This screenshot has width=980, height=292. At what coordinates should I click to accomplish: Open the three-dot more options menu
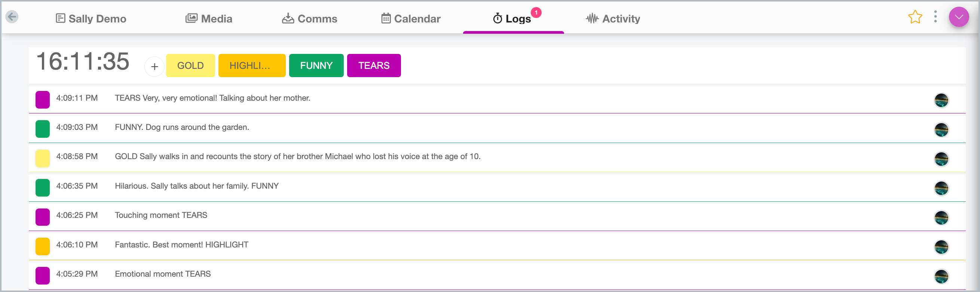935,16
